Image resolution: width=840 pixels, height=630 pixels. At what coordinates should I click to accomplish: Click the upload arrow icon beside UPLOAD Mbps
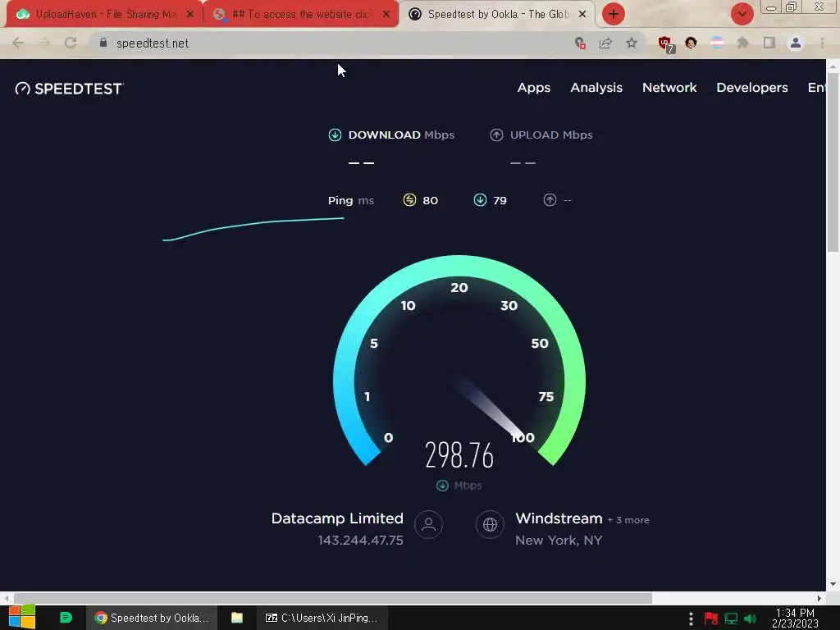click(x=496, y=135)
